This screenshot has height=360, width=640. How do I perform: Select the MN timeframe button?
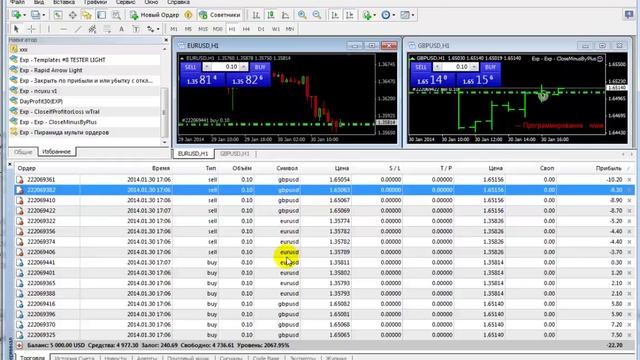pos(290,29)
